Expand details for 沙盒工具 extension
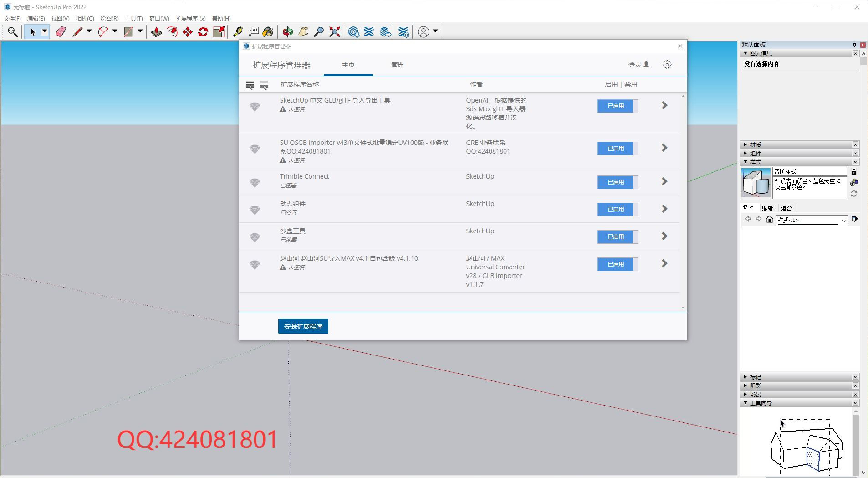The image size is (868, 478). (x=664, y=236)
